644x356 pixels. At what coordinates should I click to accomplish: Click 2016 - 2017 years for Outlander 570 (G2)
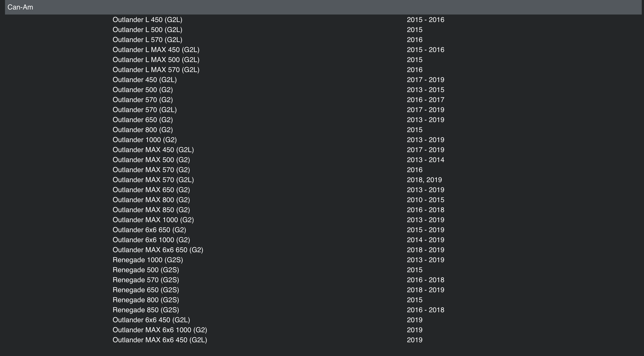click(x=425, y=100)
